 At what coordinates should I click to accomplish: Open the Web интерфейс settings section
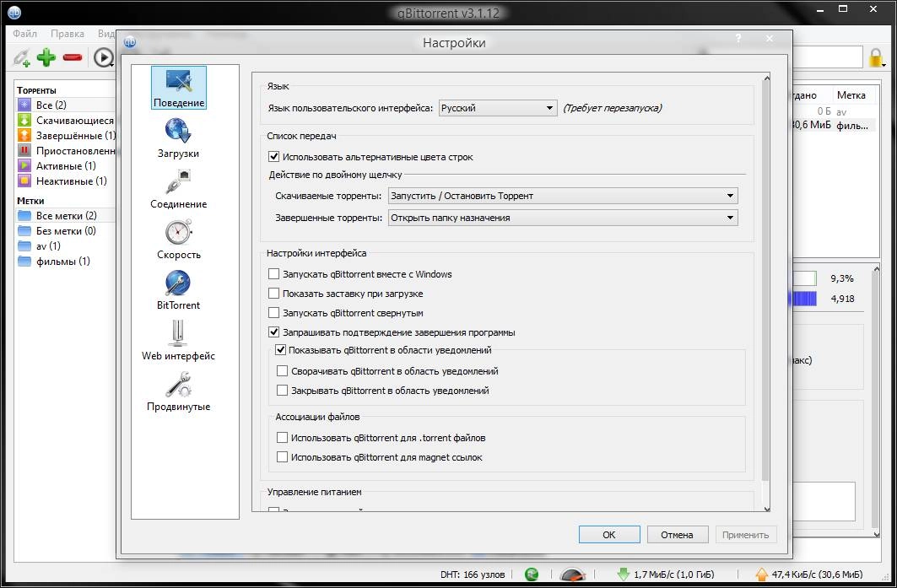[x=179, y=340]
